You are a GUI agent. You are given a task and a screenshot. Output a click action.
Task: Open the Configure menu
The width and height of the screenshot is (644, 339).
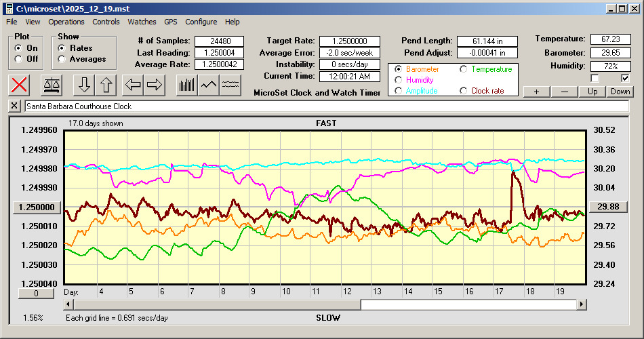(201, 22)
